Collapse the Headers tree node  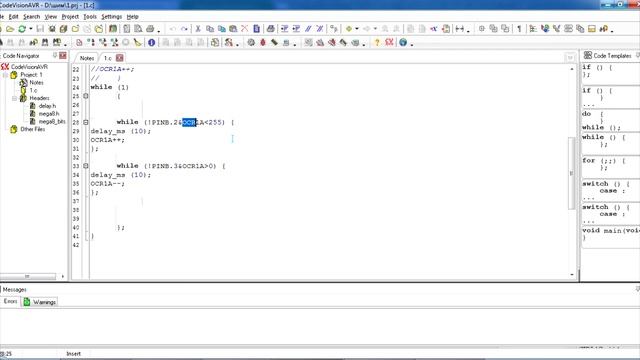click(x=14, y=98)
